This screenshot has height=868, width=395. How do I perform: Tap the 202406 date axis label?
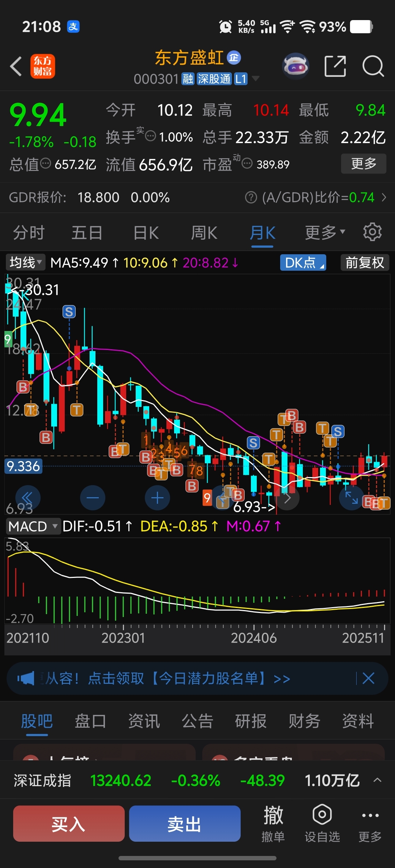point(253,638)
